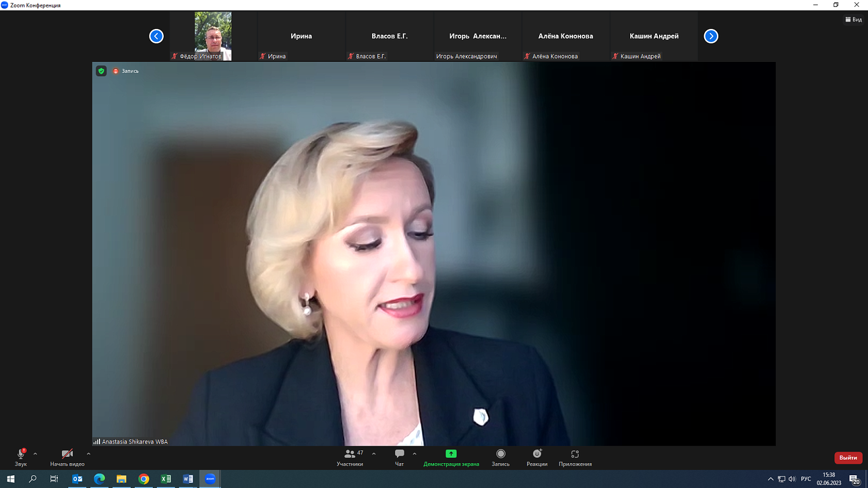Viewport: 868px width, 488px height.
Task: Open the Реакции reactions menu
Action: 536,457
